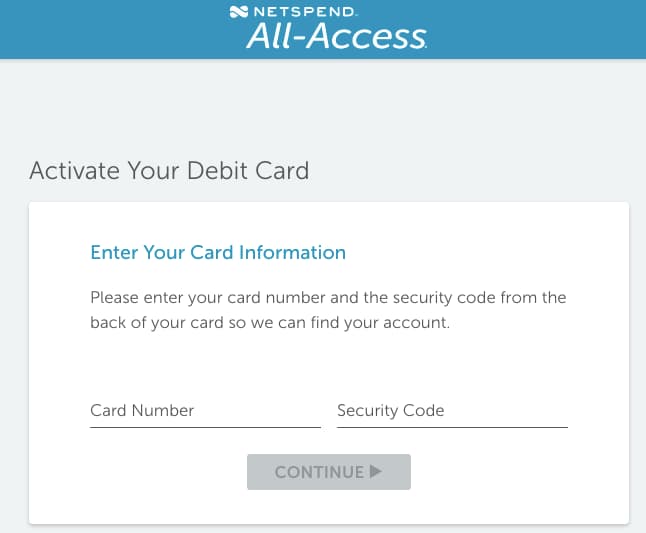Click the instruction paragraph about card number
The height and width of the screenshot is (533, 646).
pyautogui.click(x=328, y=310)
